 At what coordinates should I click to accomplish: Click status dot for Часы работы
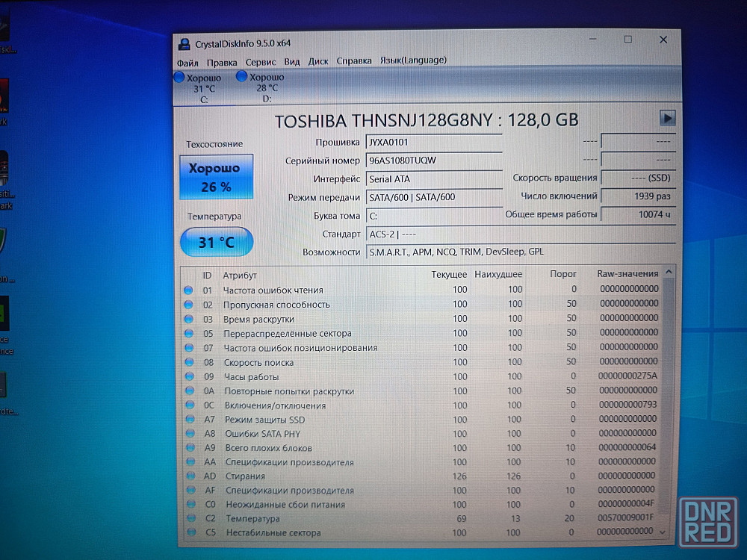[x=190, y=376]
